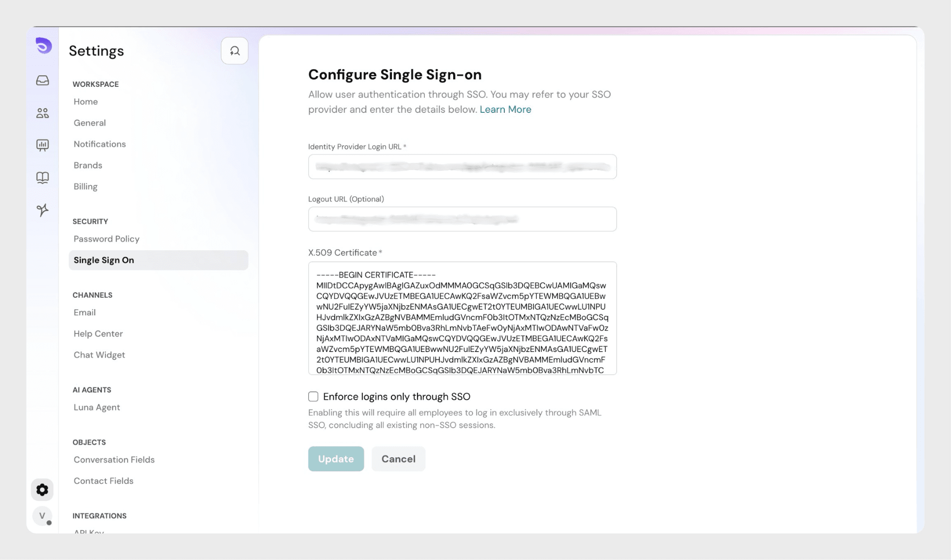This screenshot has width=951, height=560.
Task: Click the Identity Provider Login URL field
Action: point(462,167)
